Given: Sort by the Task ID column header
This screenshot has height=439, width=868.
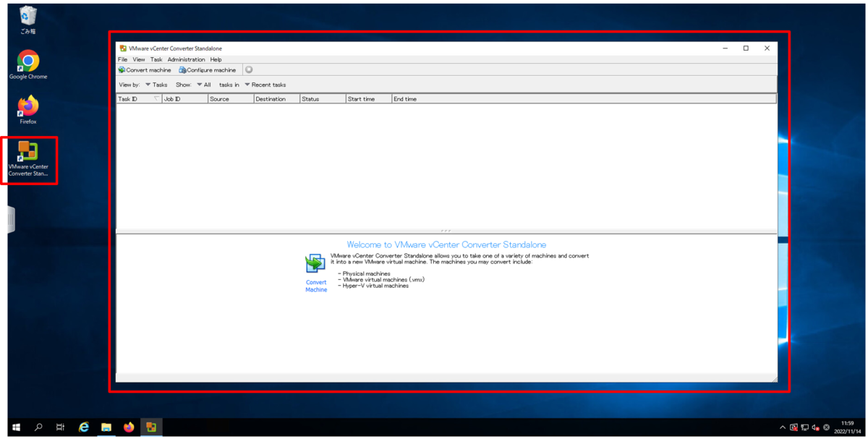Looking at the screenshot, I should click(139, 99).
